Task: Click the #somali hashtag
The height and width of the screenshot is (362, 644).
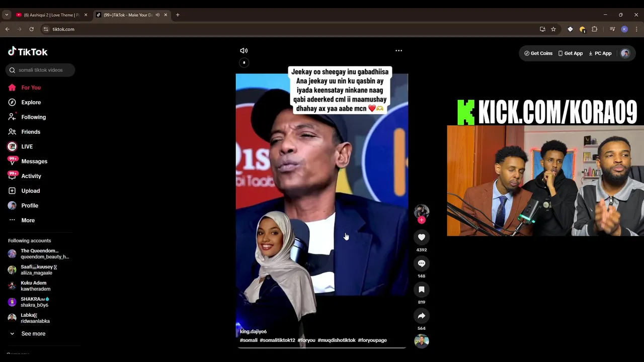Action: [249, 340]
